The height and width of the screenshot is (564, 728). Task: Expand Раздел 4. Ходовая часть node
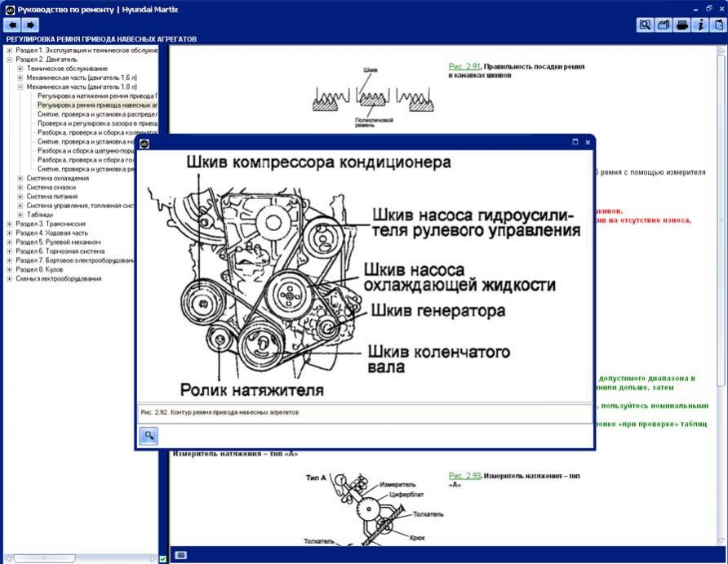[9, 233]
